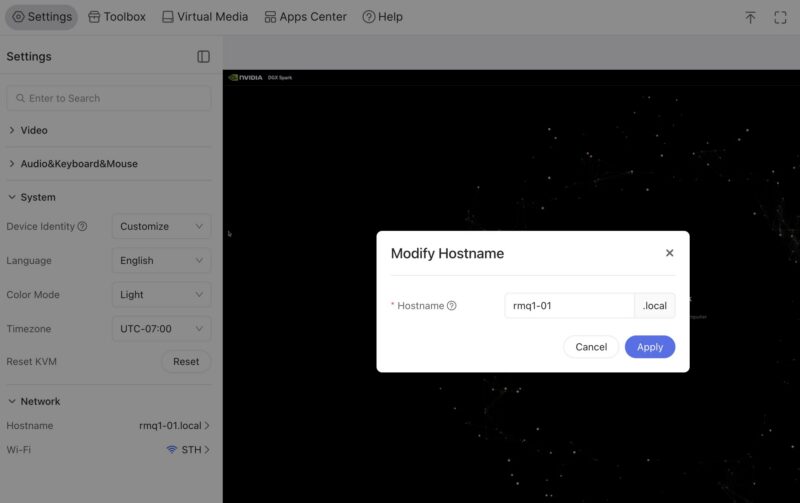Click the fullscreen icon at top right
Image resolution: width=800 pixels, height=503 pixels.
click(780, 17)
